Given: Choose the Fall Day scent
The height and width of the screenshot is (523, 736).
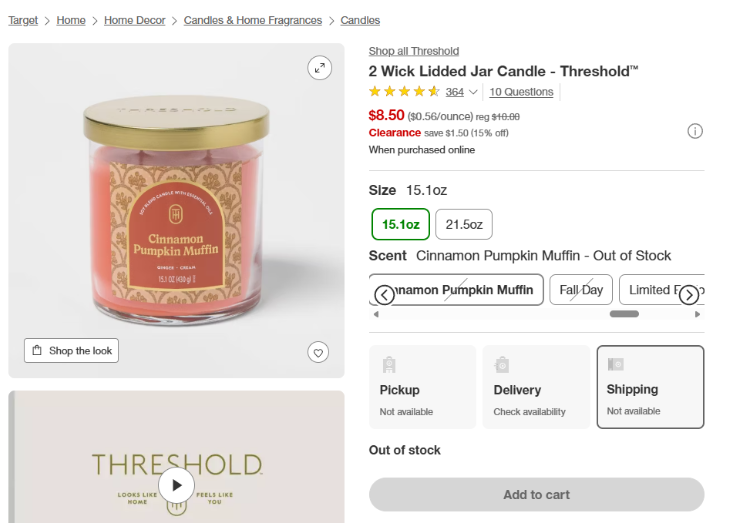Looking at the screenshot, I should click(x=581, y=290).
